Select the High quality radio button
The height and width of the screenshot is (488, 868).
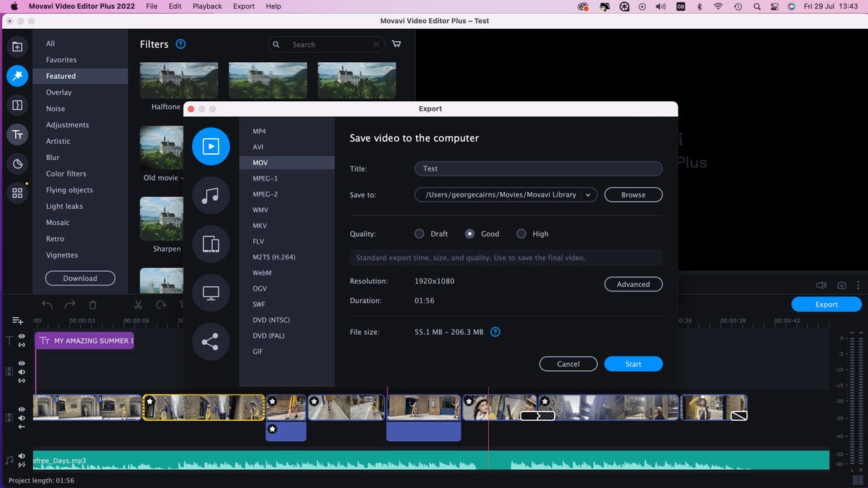522,234
